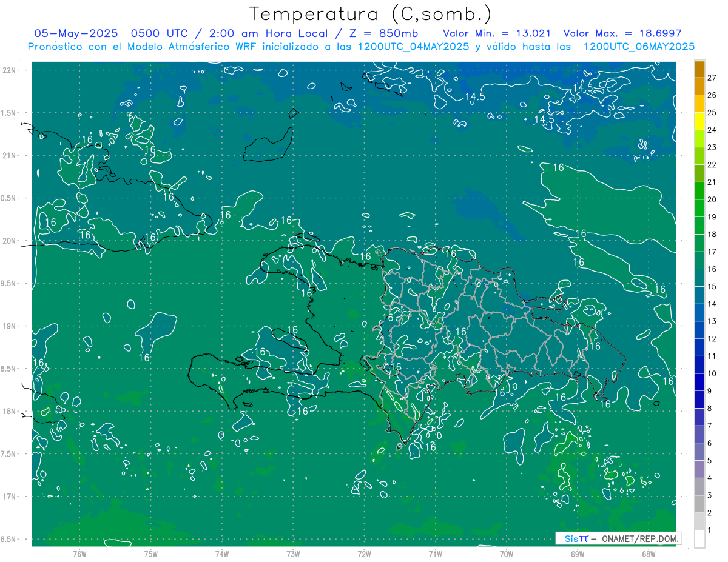This screenshot has height=562, width=728.
Task: Click the '71W' longitude label
Action: pos(435,554)
